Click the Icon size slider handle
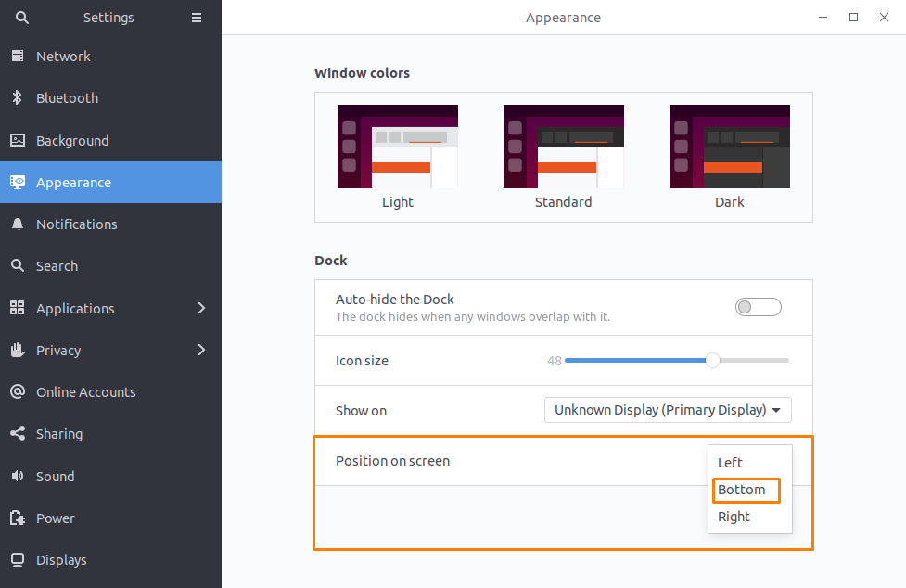 713,361
